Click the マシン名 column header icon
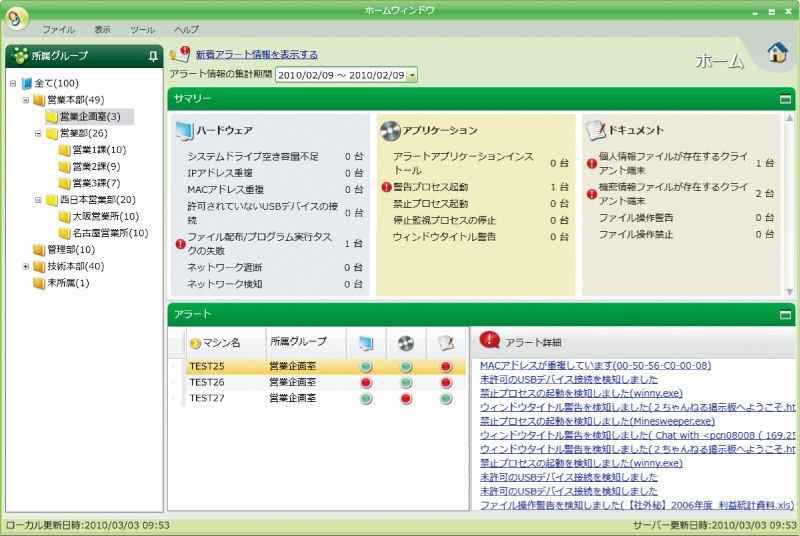Viewport: 800px width, 536px height. (x=195, y=344)
